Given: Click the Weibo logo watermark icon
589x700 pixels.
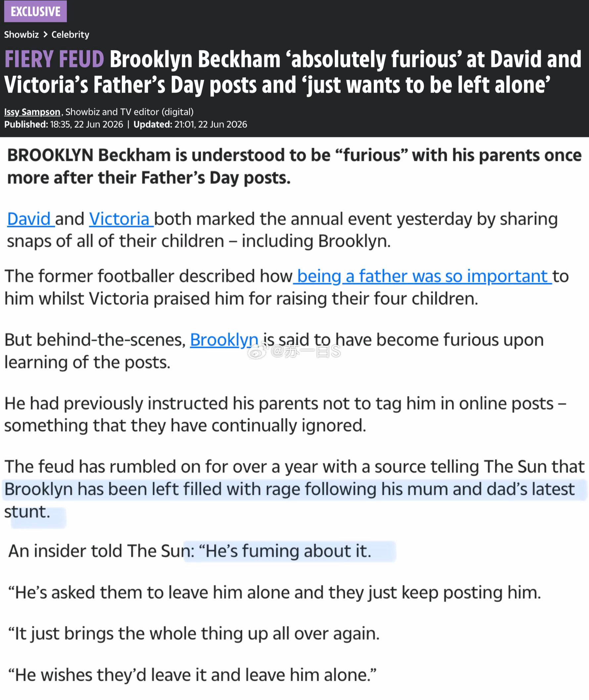Looking at the screenshot, I should click(258, 351).
